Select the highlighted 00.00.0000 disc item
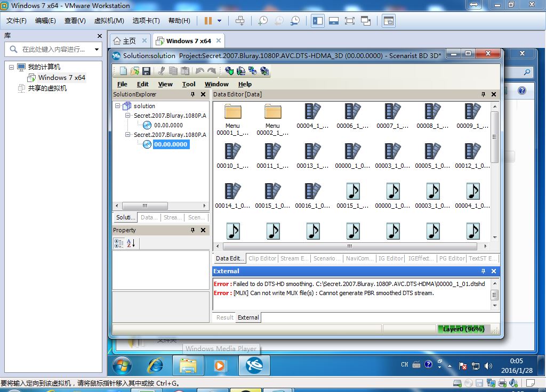Image resolution: width=546 pixels, height=392 pixels. (171, 144)
